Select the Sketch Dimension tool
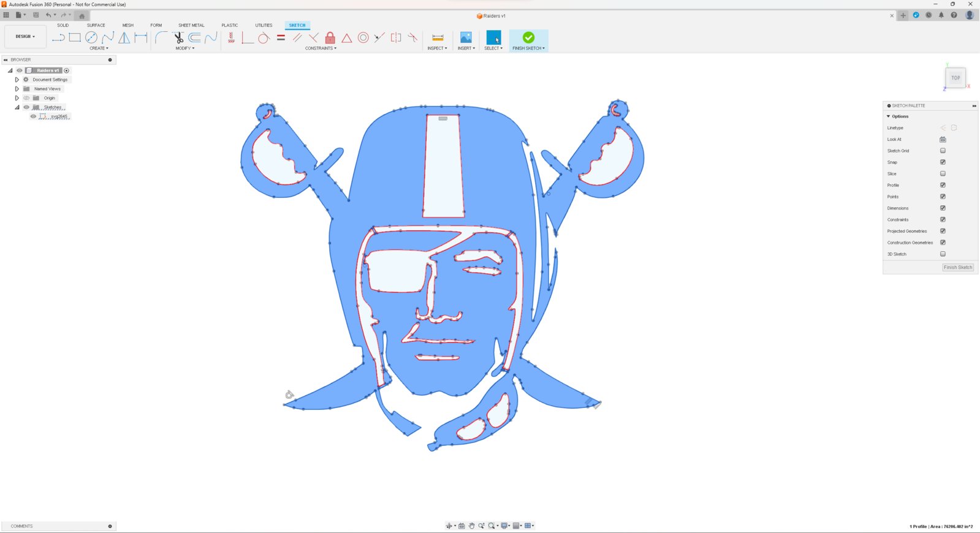This screenshot has width=980, height=533. (x=141, y=37)
